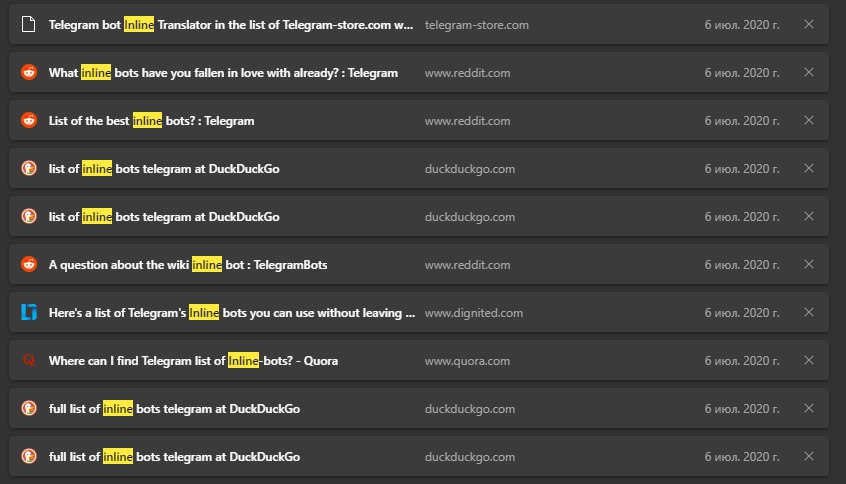
Task: Click the date in the www.quora.com row
Action: 742,361
